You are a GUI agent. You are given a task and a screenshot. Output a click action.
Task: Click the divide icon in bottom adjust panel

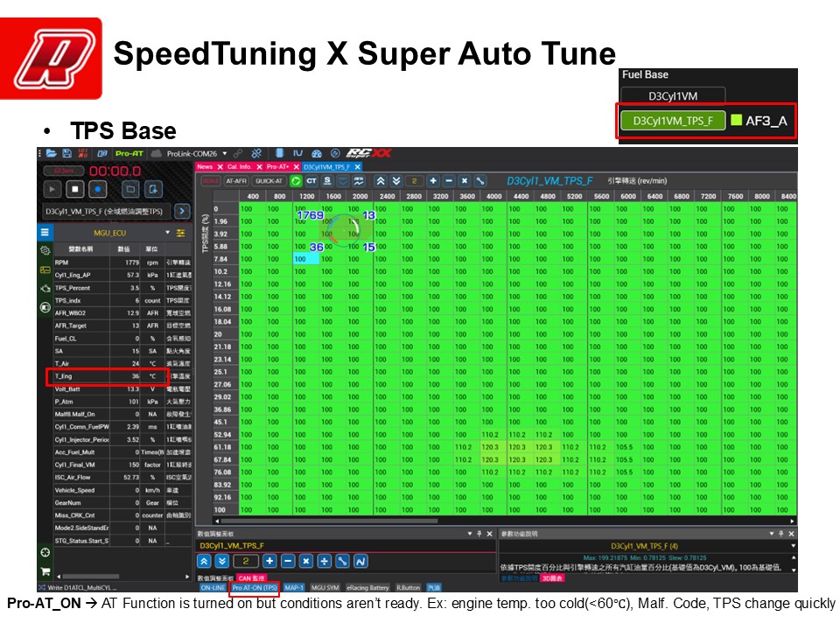[325, 561]
